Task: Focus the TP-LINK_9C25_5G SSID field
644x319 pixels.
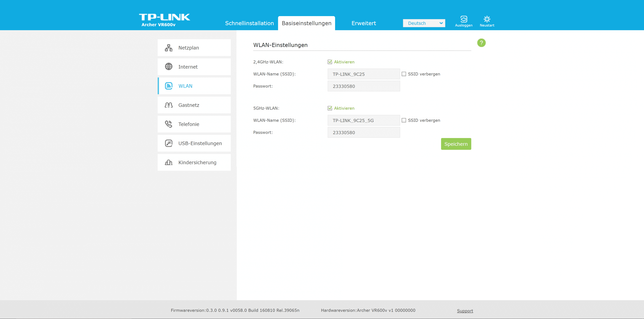Action: (x=363, y=120)
